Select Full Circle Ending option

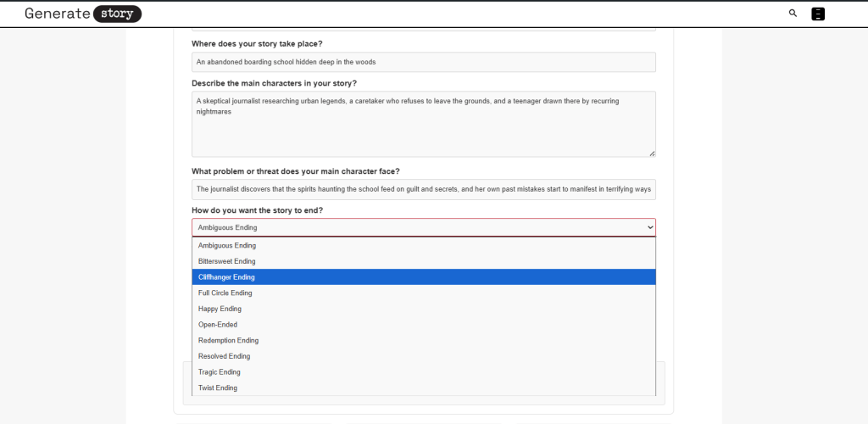point(225,293)
